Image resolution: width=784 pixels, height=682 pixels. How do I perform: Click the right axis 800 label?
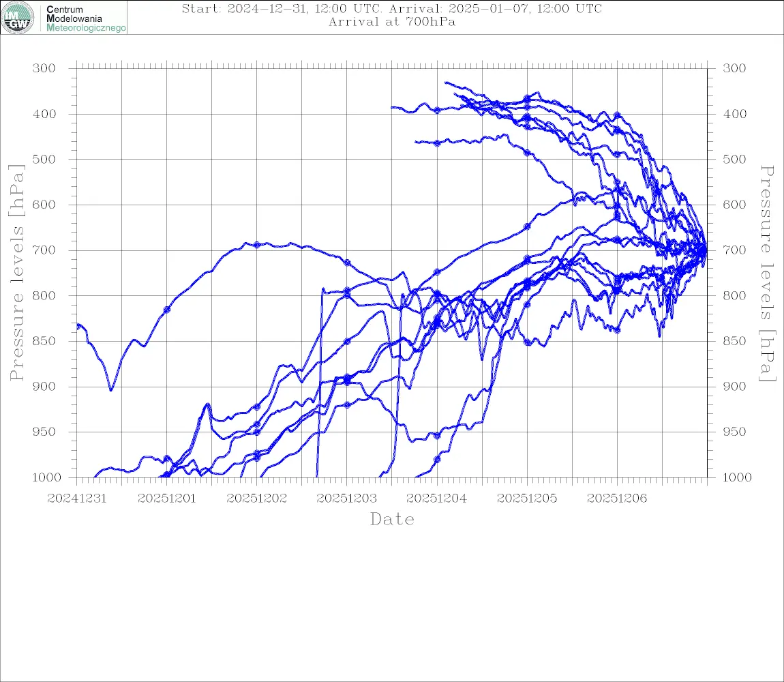tap(734, 295)
